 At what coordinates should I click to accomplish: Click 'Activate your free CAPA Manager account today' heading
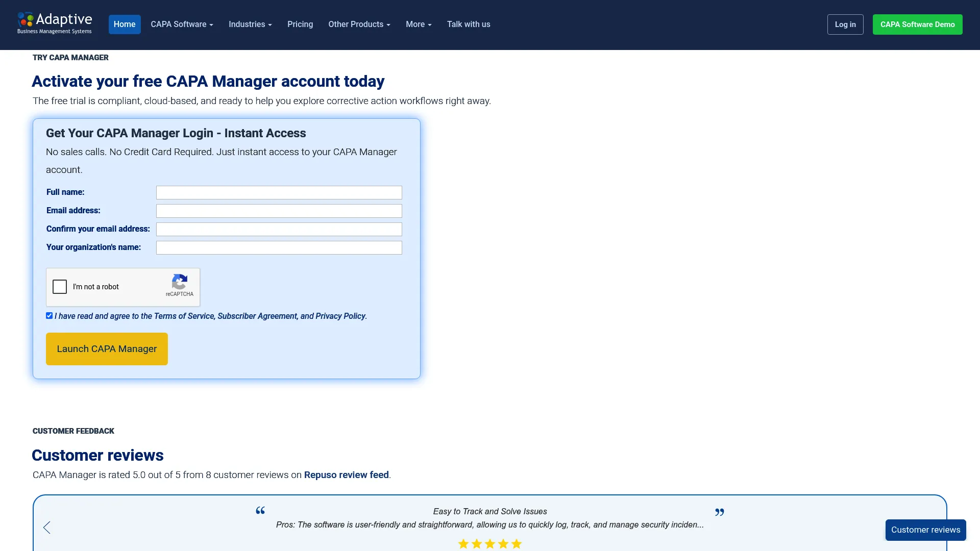click(x=208, y=81)
